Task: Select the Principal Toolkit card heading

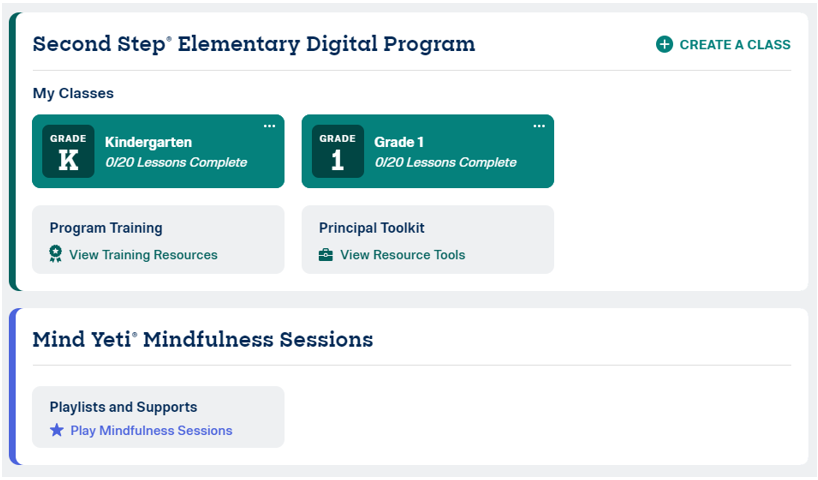Action: pyautogui.click(x=371, y=228)
